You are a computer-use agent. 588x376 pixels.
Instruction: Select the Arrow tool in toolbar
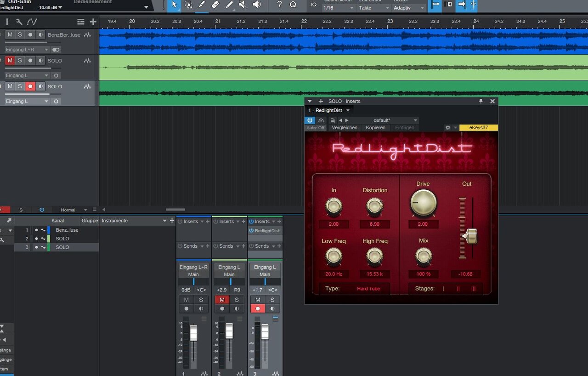[174, 5]
